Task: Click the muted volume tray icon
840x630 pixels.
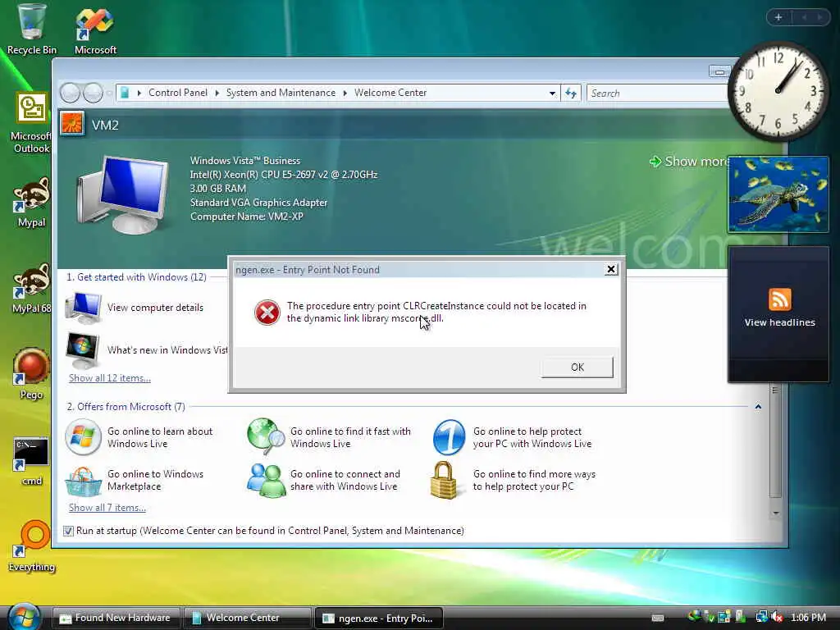Action: point(778,618)
